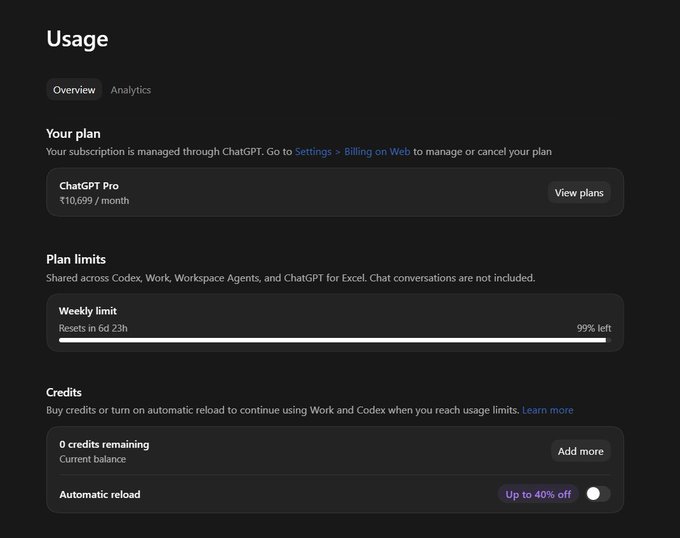
Task: Switch to the Overview tab
Action: coord(74,90)
